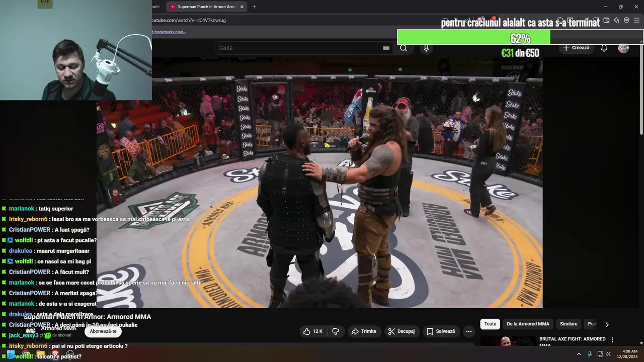
Task: Open options menu for BRUTAL AXE FIGHT video
Action: pos(612,340)
